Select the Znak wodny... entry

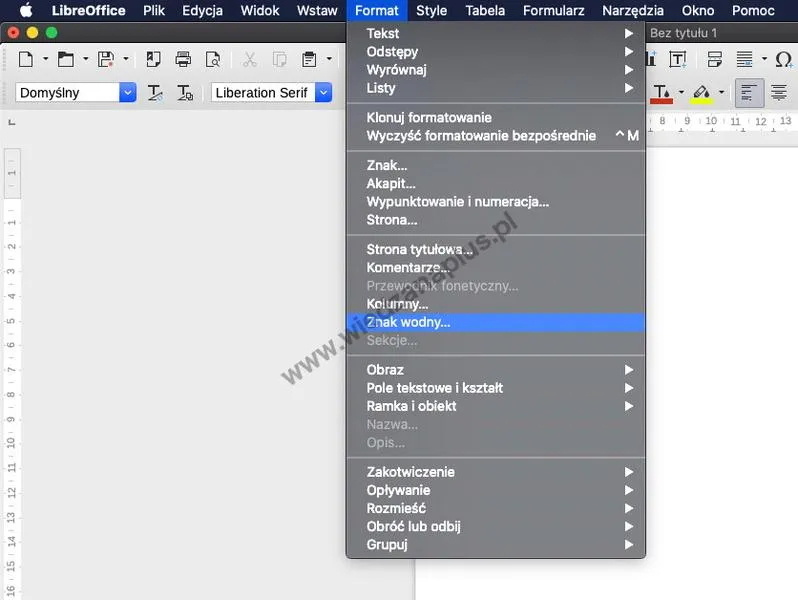coord(496,322)
